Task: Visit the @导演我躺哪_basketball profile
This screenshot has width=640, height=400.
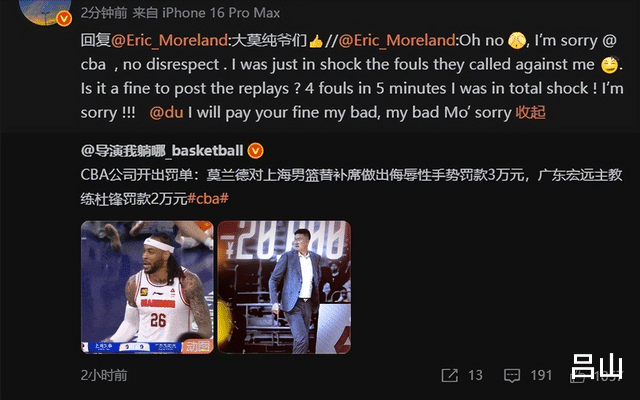Action: coord(162,151)
